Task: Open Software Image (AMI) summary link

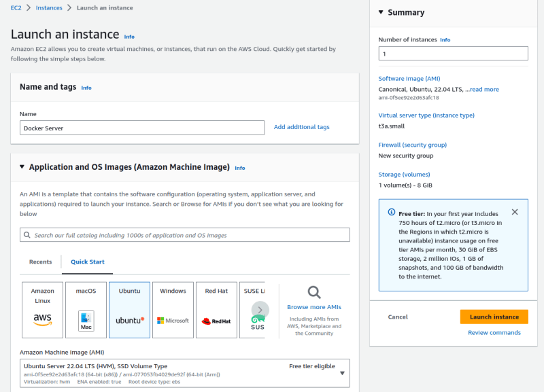Action: pos(409,79)
